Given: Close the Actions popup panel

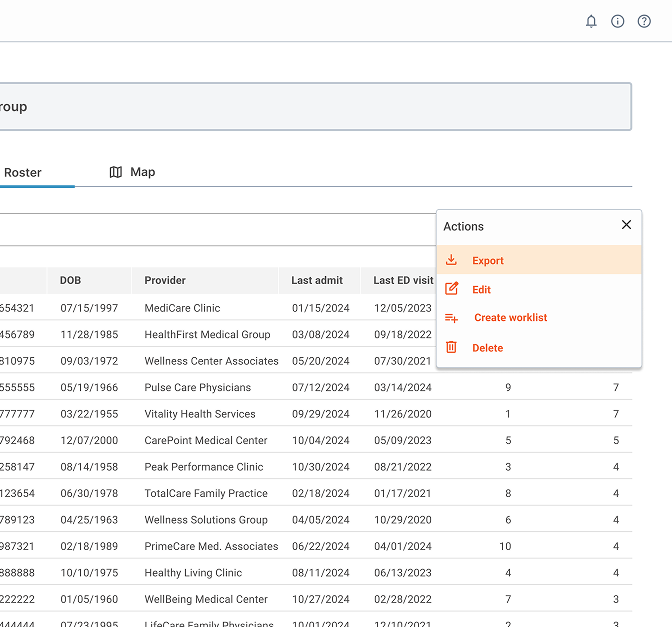Looking at the screenshot, I should [626, 225].
